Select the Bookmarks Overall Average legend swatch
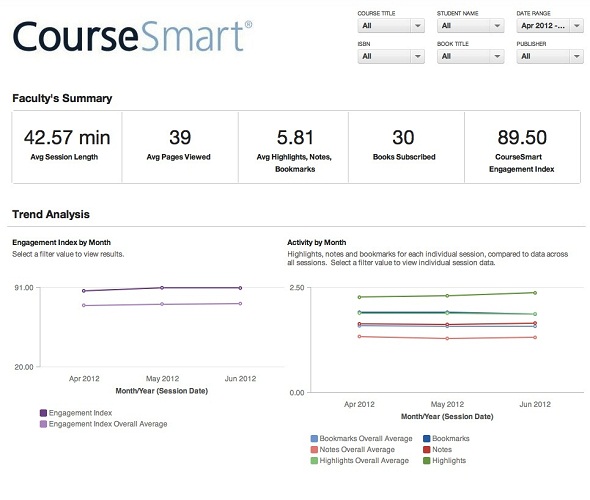590x500 pixels. click(314, 439)
